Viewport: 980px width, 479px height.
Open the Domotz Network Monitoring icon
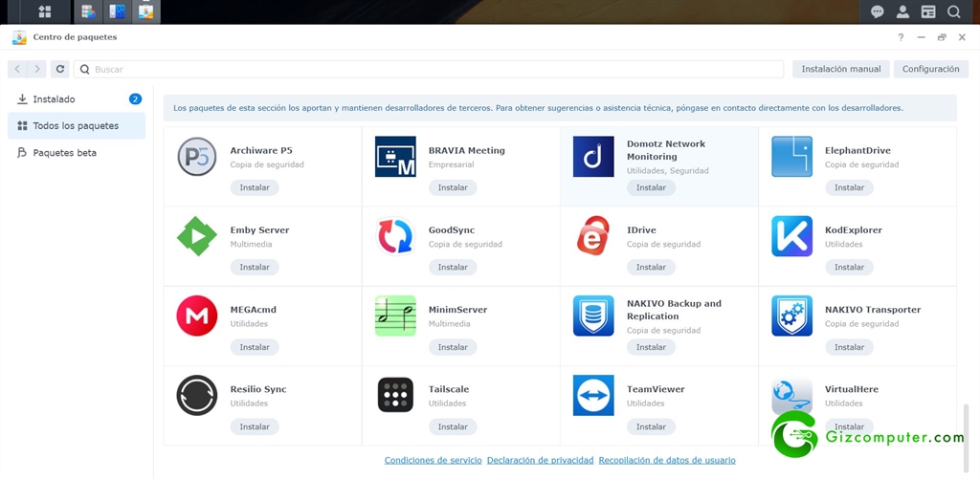[593, 156]
